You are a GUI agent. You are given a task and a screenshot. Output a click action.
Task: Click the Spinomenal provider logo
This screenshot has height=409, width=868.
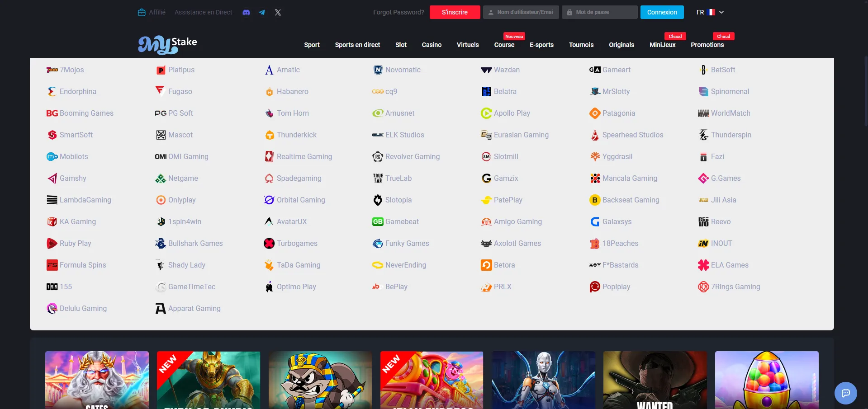[703, 91]
